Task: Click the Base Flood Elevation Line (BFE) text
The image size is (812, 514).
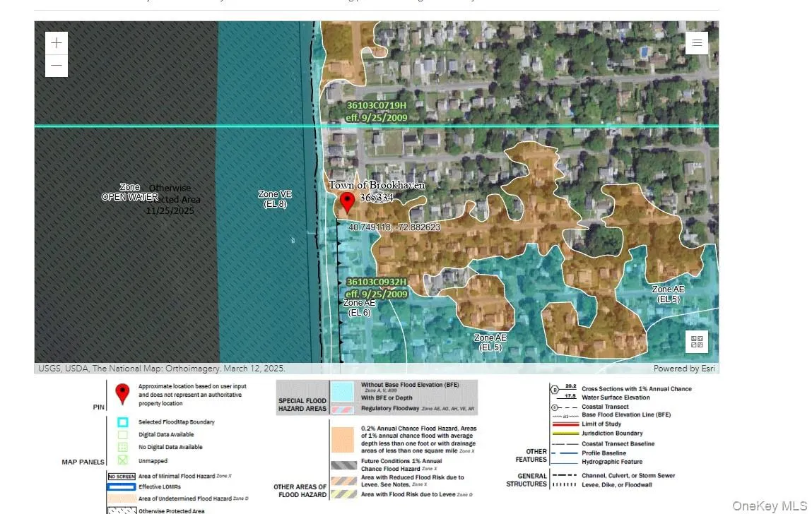Action: [x=626, y=414]
